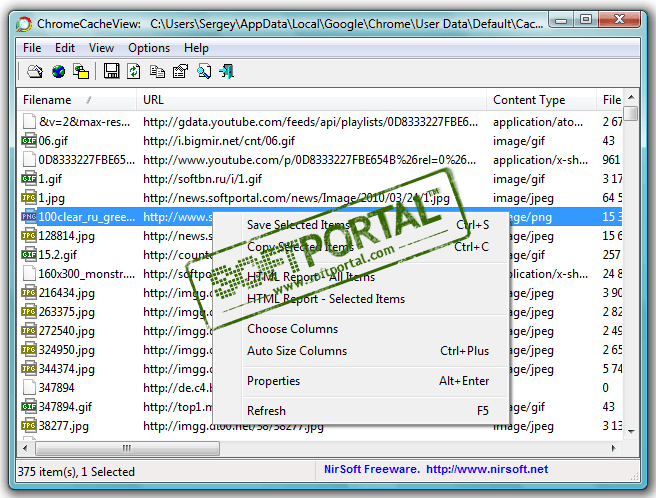Click the JPG icon beside 344374.jpg
656x498 pixels.
(28, 369)
